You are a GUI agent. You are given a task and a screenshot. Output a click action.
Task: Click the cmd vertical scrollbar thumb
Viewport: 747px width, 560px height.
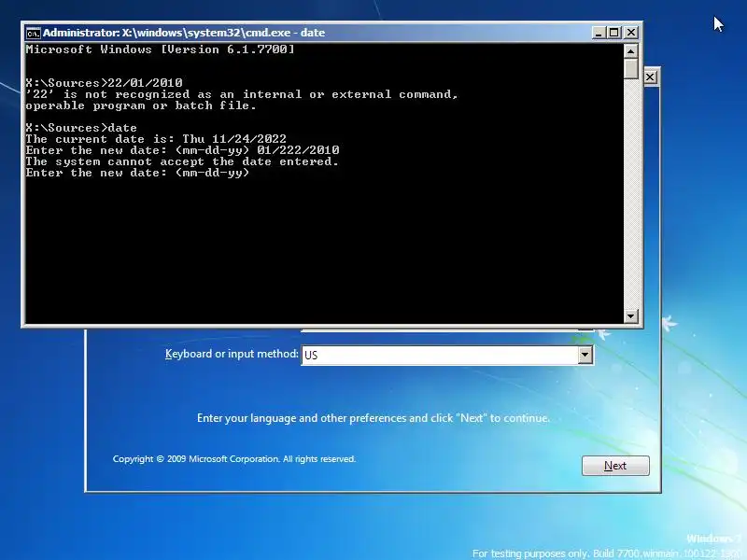pyautogui.click(x=631, y=68)
